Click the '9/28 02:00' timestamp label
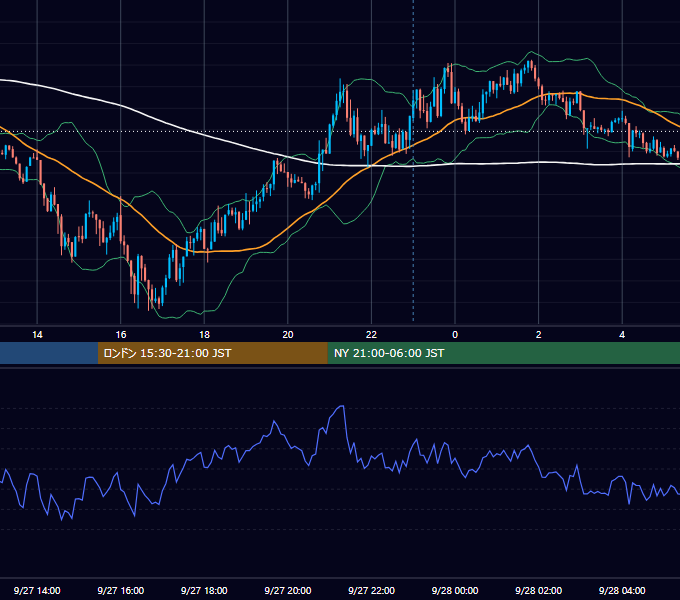This screenshot has height=600, width=680. [539, 590]
